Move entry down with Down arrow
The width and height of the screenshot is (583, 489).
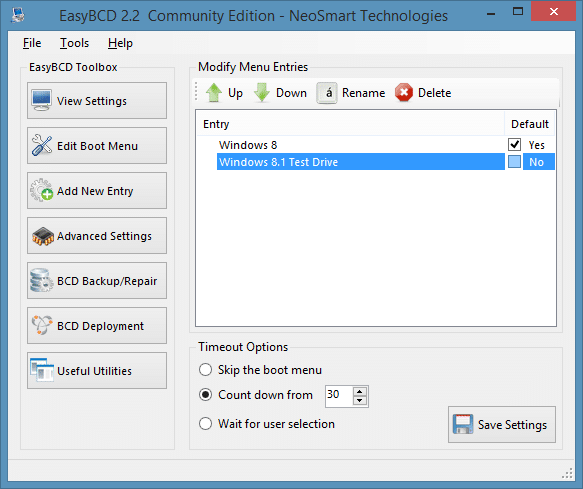280,93
